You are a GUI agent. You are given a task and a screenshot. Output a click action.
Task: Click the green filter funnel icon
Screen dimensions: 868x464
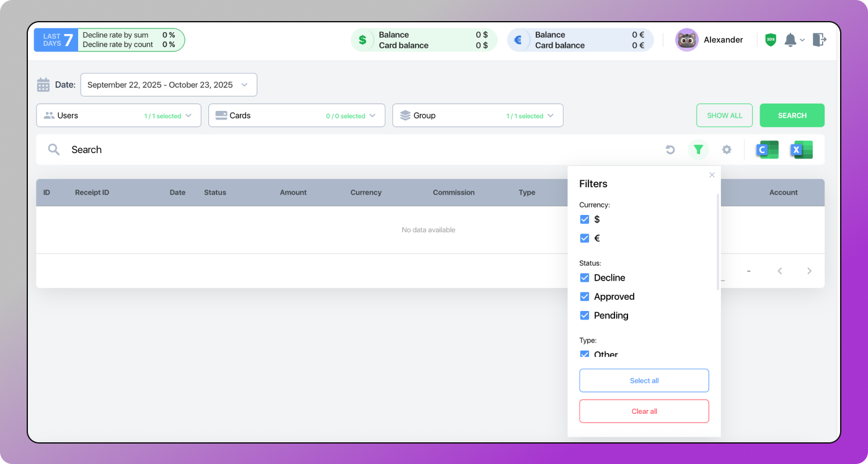(698, 149)
